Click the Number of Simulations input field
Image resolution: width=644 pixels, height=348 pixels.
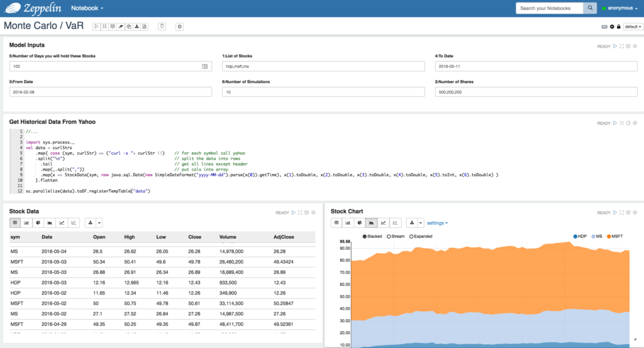323,92
